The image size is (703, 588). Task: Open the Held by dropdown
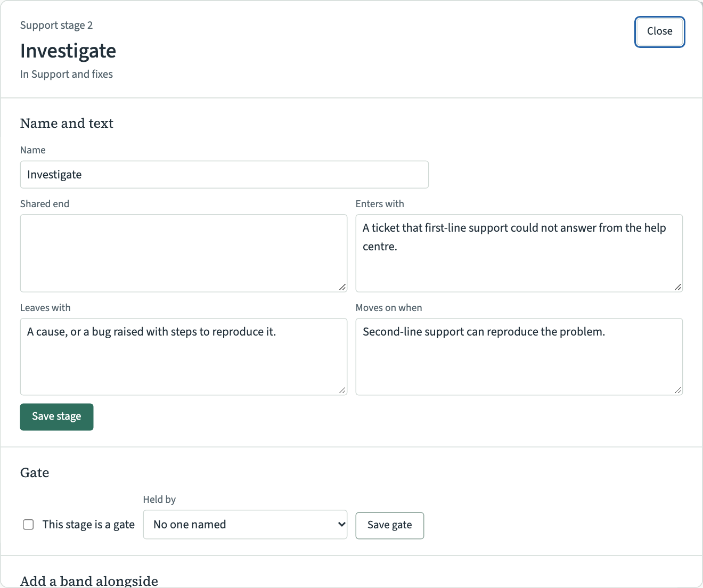click(x=245, y=525)
